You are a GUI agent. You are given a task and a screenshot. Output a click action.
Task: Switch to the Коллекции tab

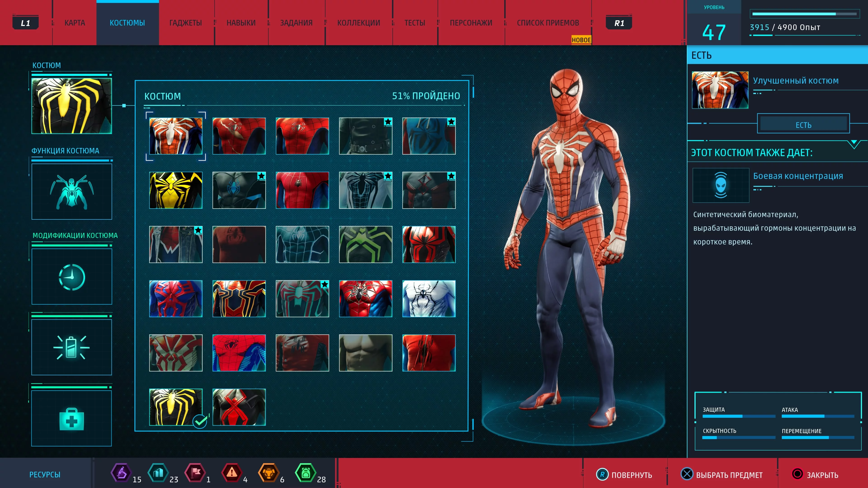[359, 23]
